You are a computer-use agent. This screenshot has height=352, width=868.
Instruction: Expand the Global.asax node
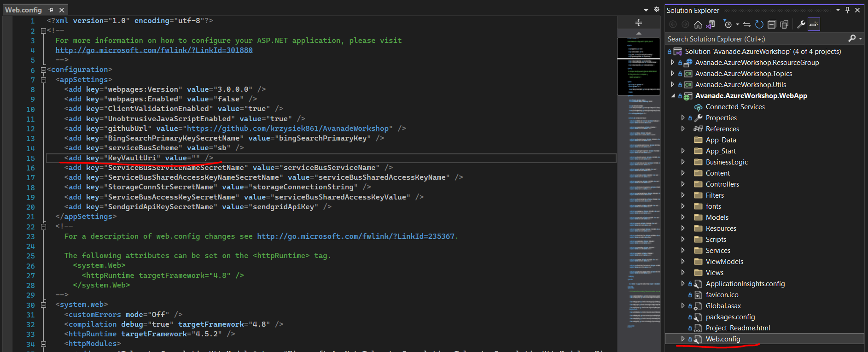coord(683,305)
